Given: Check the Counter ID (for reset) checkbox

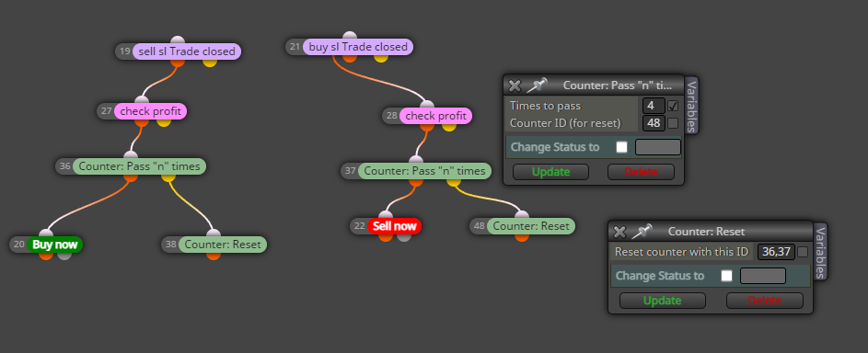Looking at the screenshot, I should click(x=673, y=123).
